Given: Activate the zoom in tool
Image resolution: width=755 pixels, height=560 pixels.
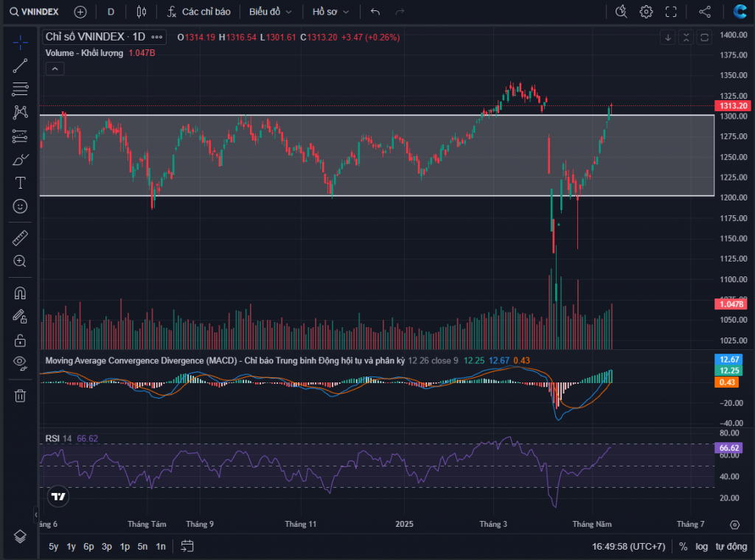Looking at the screenshot, I should click(x=20, y=262).
